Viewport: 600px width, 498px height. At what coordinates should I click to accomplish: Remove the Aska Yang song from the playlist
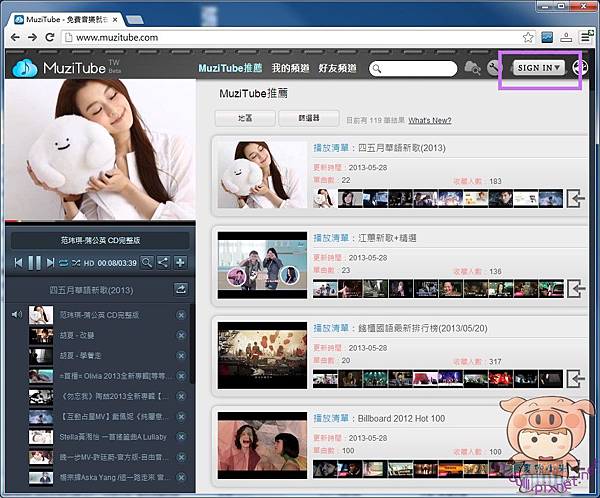point(181,477)
